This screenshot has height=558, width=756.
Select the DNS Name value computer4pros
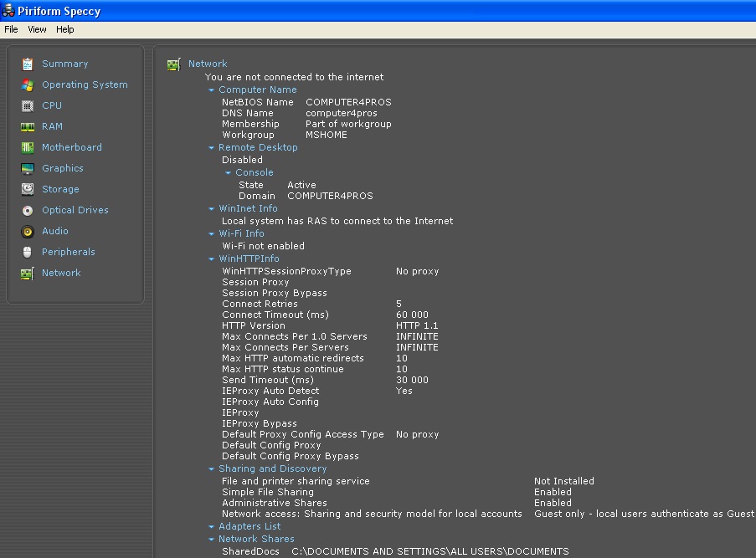tap(342, 113)
